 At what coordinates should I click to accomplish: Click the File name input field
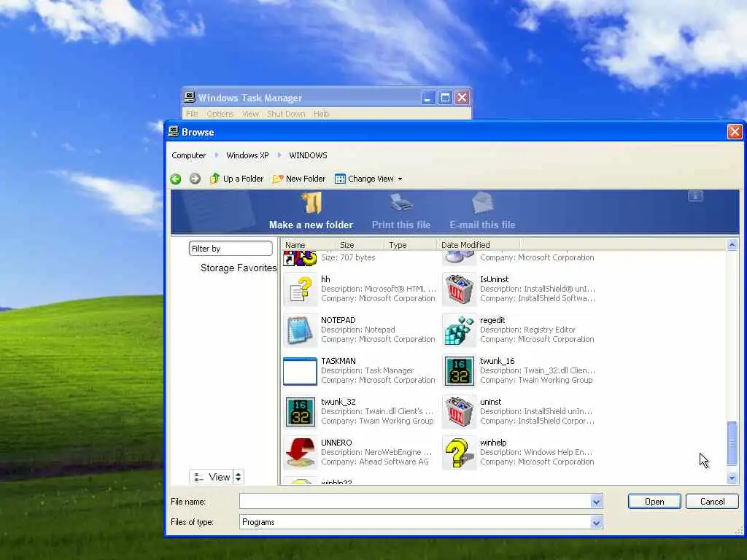[415, 501]
